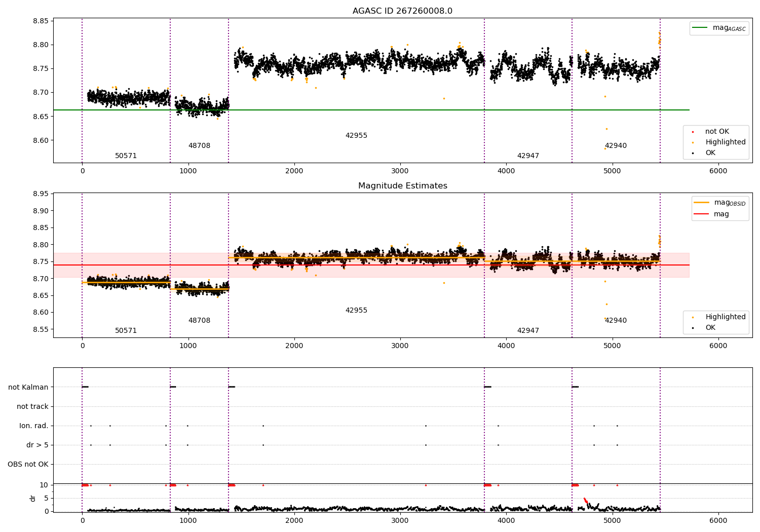760x532 pixels.
Task: Click obsid label 42947 in Magnitude Estimates plot
Action: tap(528, 331)
